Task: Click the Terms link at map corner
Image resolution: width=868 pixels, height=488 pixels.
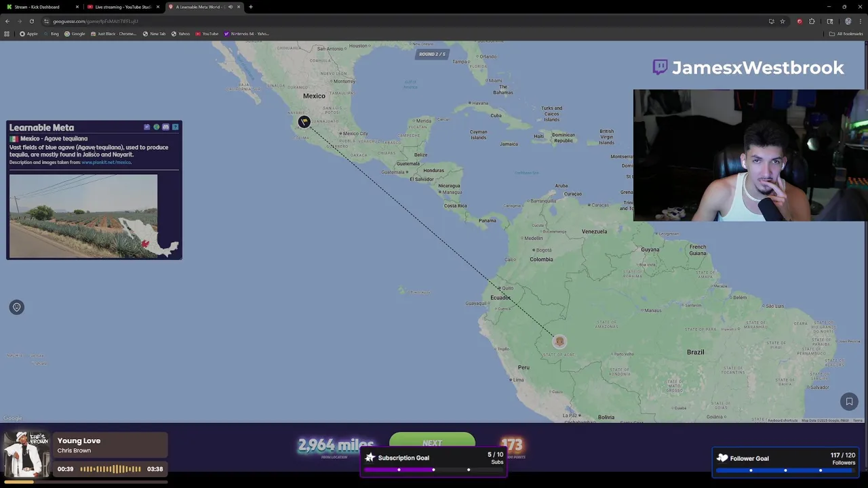Action: click(858, 420)
